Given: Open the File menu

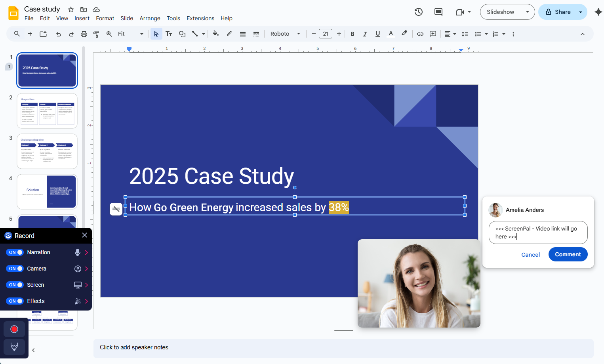Looking at the screenshot, I should coord(29,18).
